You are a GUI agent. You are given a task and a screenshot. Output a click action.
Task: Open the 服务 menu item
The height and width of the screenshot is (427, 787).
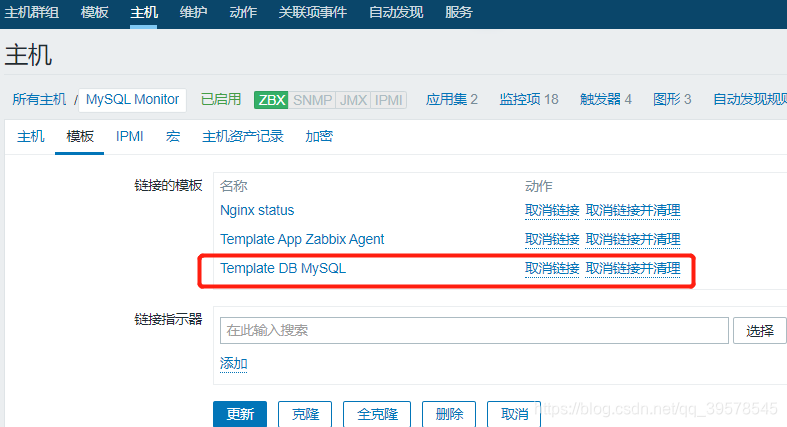tap(459, 12)
